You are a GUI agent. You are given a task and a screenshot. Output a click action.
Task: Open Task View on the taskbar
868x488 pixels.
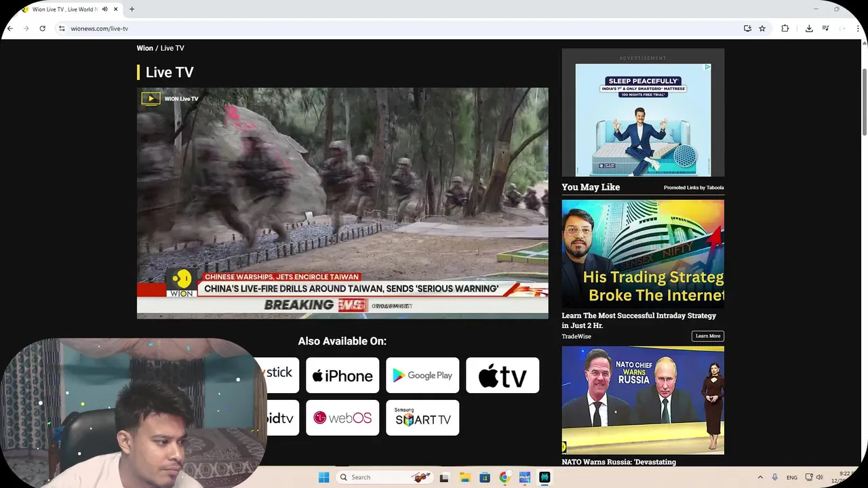[x=444, y=477]
